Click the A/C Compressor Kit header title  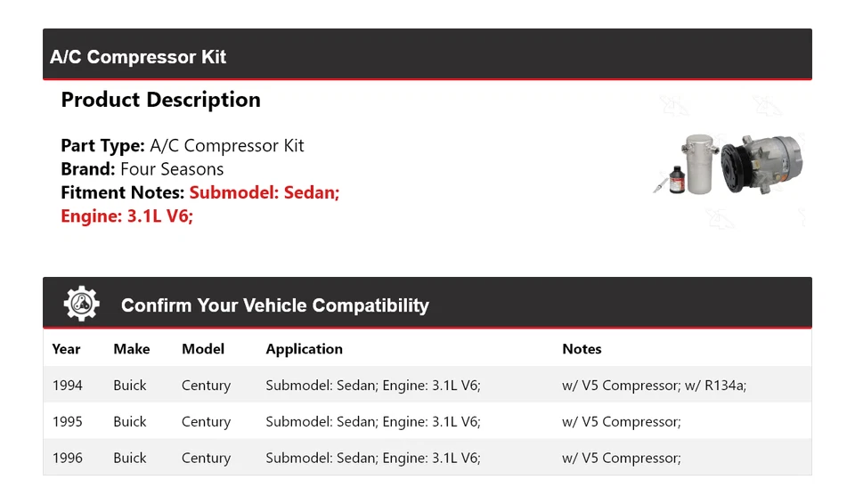(138, 57)
